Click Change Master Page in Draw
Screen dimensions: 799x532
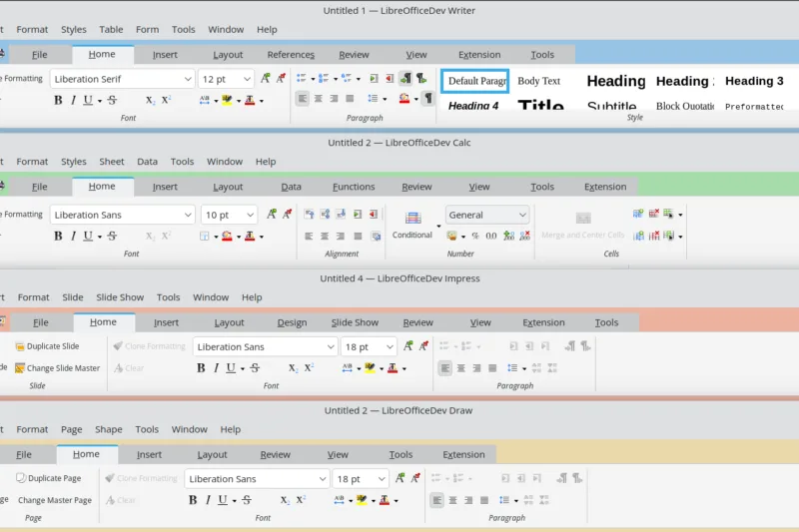click(55, 500)
